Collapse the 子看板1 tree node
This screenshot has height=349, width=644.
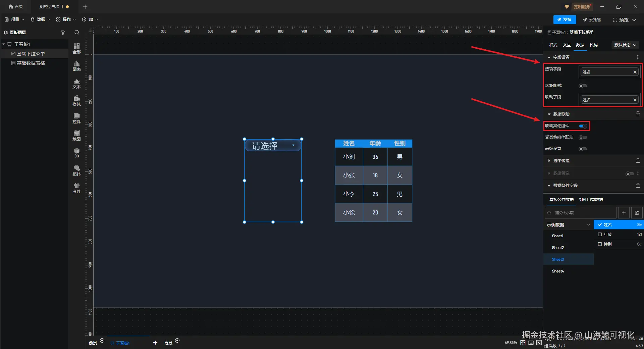pyautogui.click(x=4, y=44)
